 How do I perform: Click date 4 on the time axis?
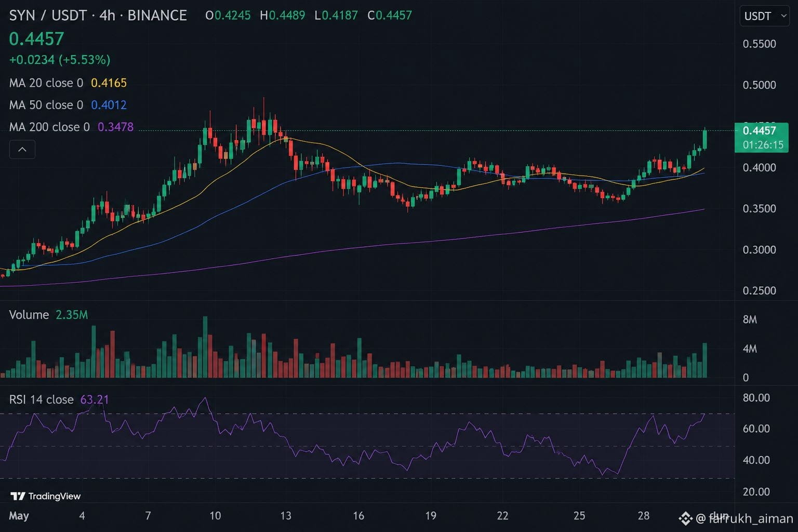(x=82, y=516)
